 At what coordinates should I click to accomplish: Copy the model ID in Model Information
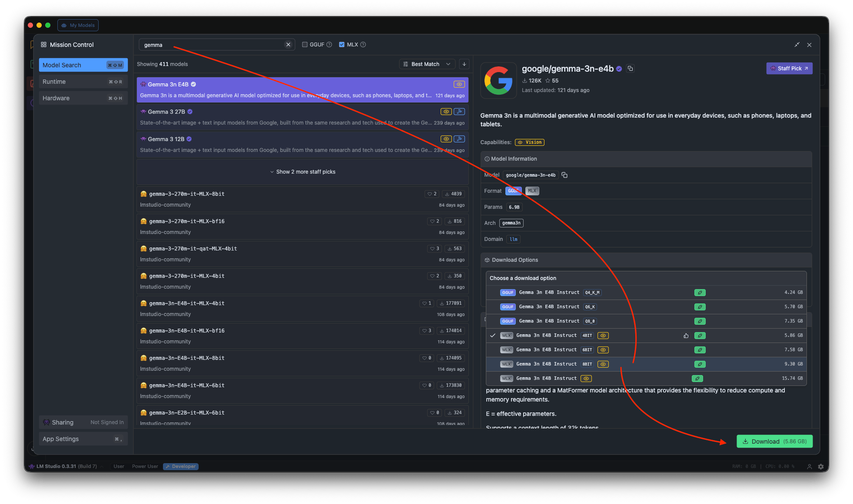(x=564, y=175)
